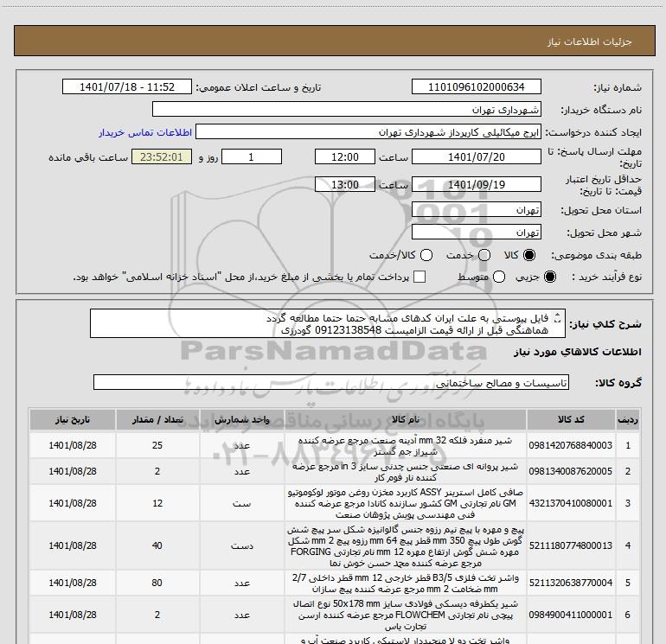Click the price validity date 1401/09/19
Image resolution: width=666 pixels, height=644 pixels.
click(476, 185)
